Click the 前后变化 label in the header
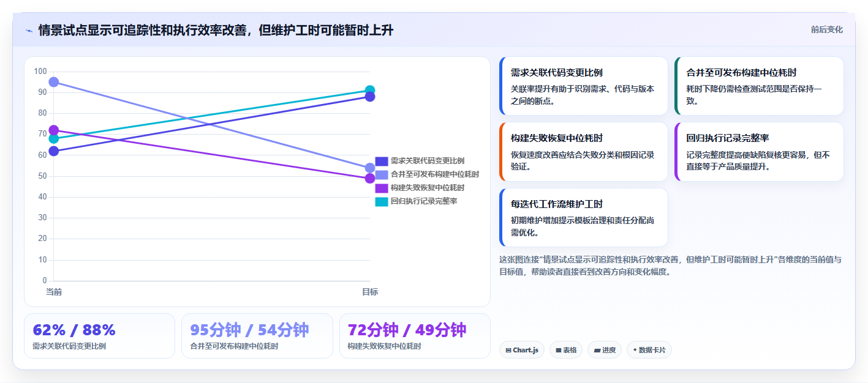868x383 pixels. pos(826,29)
